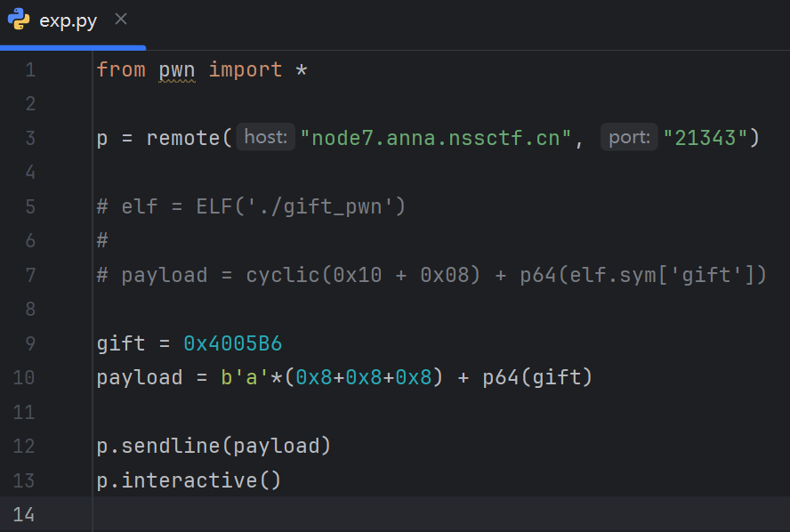Click line number 10 in the gutter
Screen dimensions: 790x532
pyautogui.click(x=24, y=378)
